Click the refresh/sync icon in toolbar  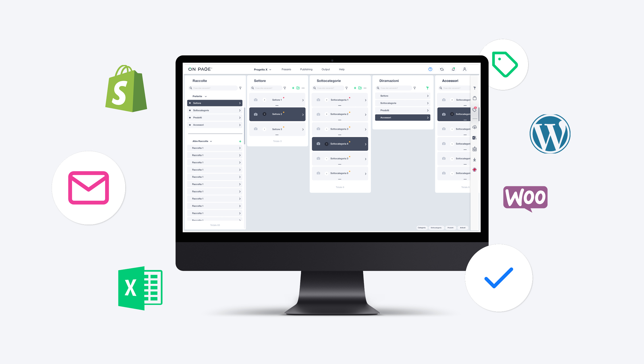pyautogui.click(x=441, y=69)
